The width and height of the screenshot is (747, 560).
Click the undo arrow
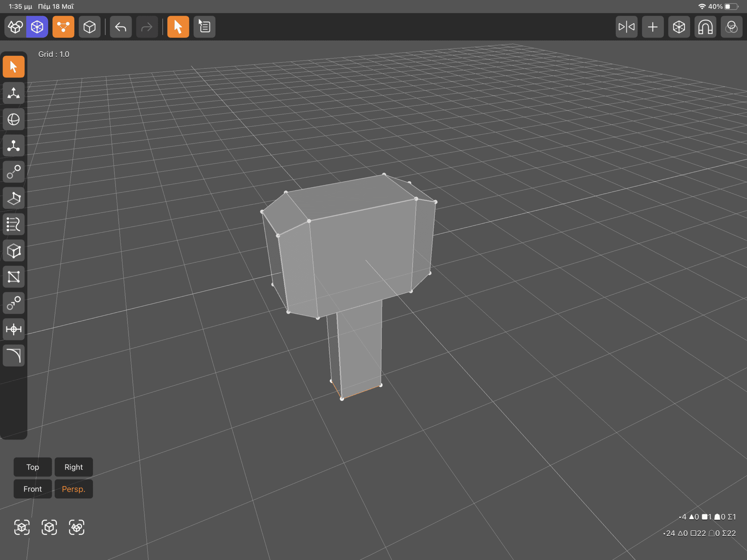click(121, 27)
